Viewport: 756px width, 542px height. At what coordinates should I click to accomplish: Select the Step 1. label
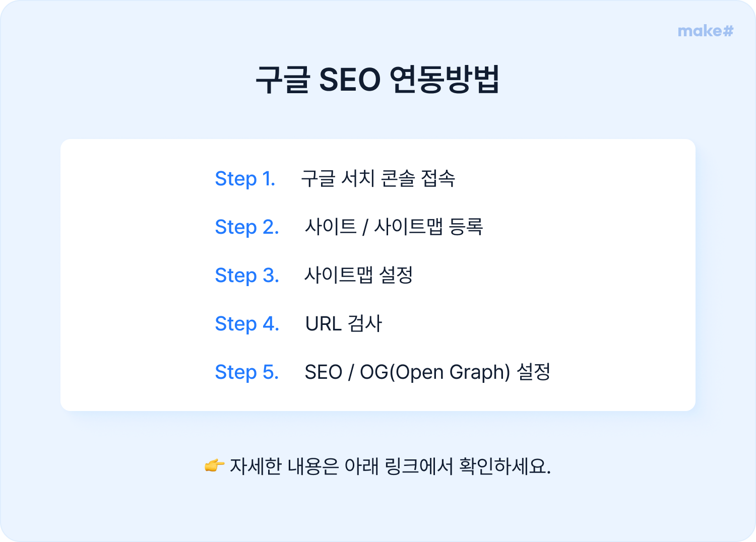(245, 179)
